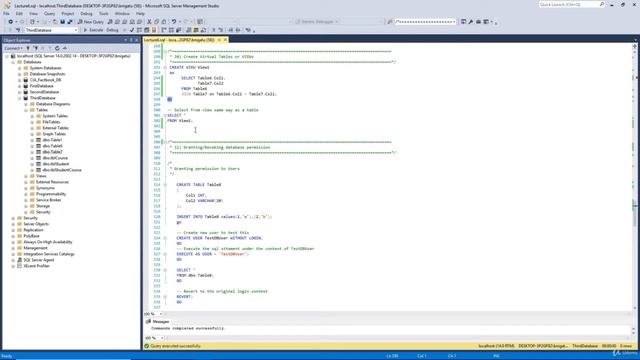Click the Save All icon
640x360 pixels.
point(70,22)
